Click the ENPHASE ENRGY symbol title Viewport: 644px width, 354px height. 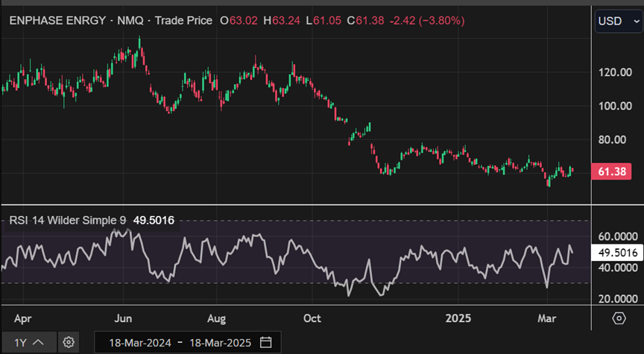(x=57, y=21)
